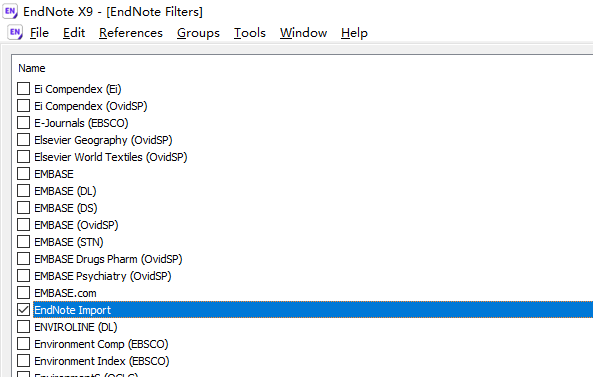Uncheck the EndNote Import filter checkbox

pyautogui.click(x=23, y=310)
